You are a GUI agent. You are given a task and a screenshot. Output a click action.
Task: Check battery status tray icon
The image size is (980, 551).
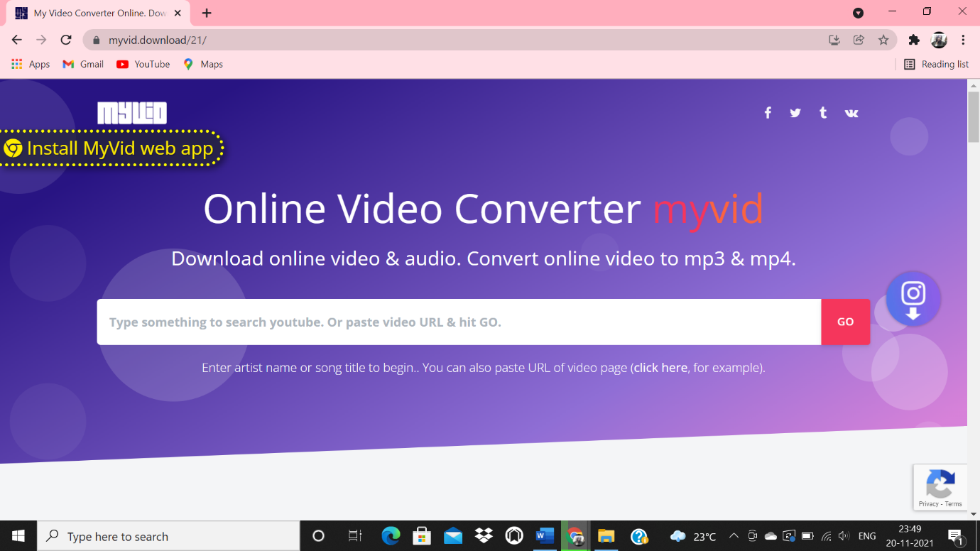807,536
